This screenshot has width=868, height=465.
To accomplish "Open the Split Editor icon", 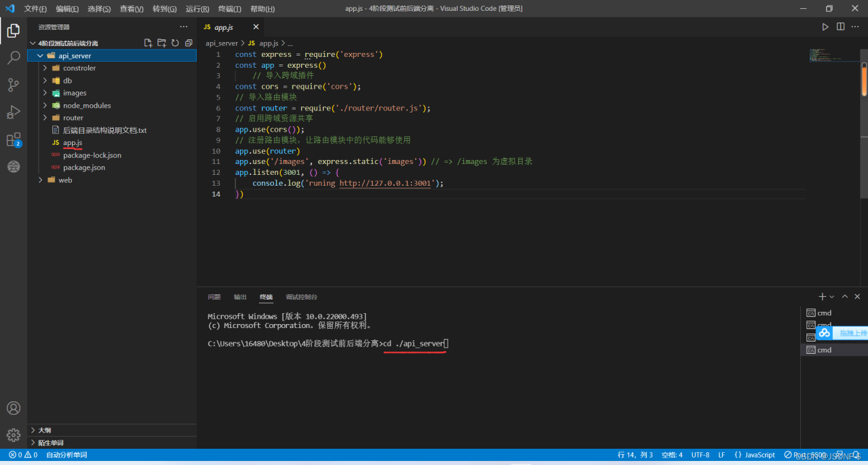I will [x=841, y=26].
